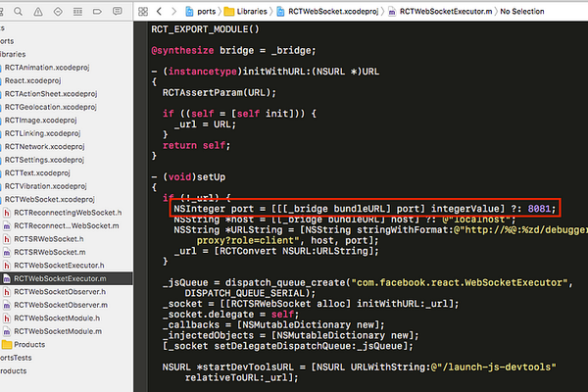Open RCTWebSocketExecutor.h file
The image size is (588, 392).
59,266
